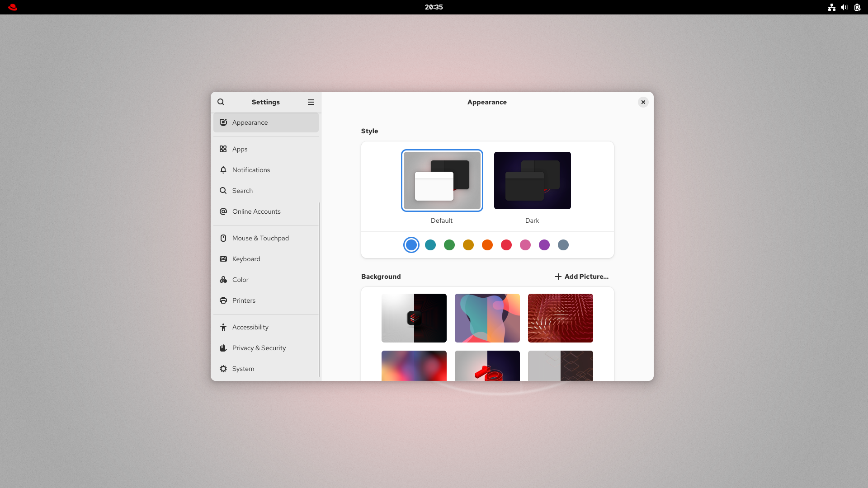The image size is (868, 488).
Task: Open the Mouse & Touchpad icon
Action: (223, 238)
